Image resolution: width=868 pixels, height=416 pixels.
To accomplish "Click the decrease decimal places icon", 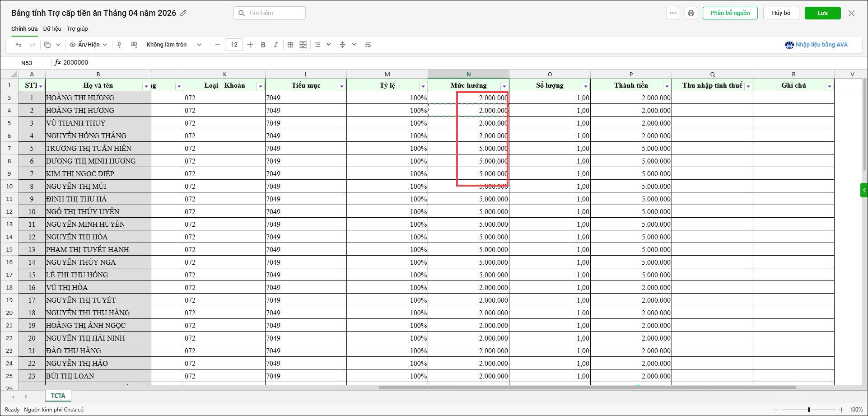I will 119,45.
